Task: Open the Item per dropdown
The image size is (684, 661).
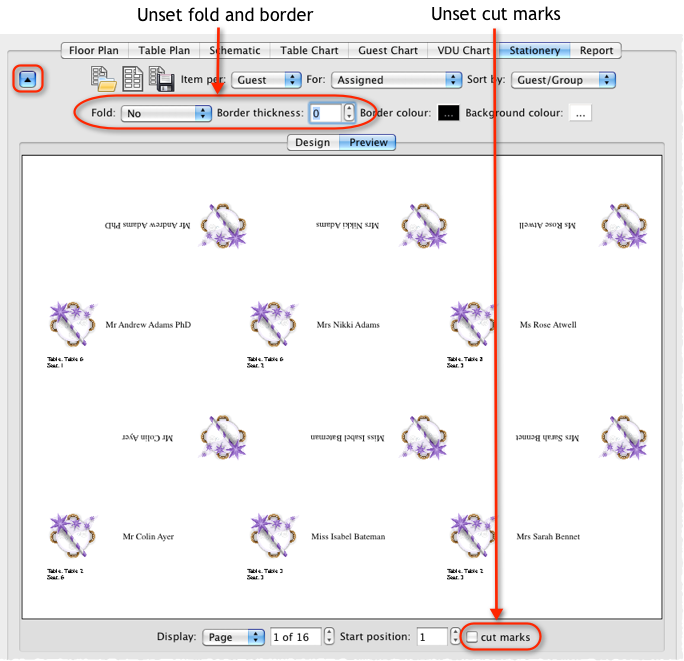Action: click(265, 80)
